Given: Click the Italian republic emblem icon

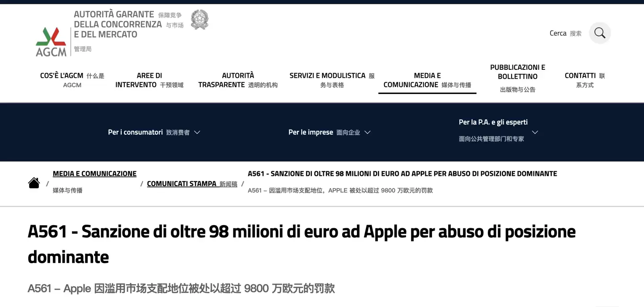Looking at the screenshot, I should click(199, 19).
